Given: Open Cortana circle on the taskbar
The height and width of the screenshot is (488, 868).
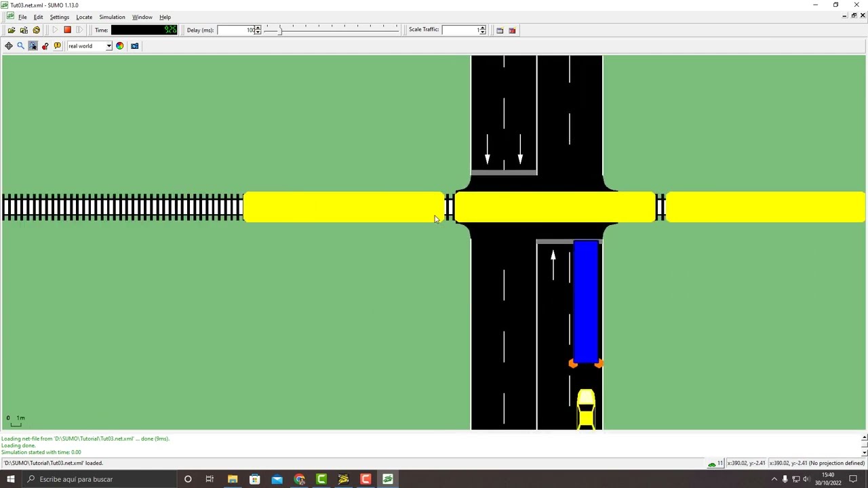Looking at the screenshot, I should (188, 479).
